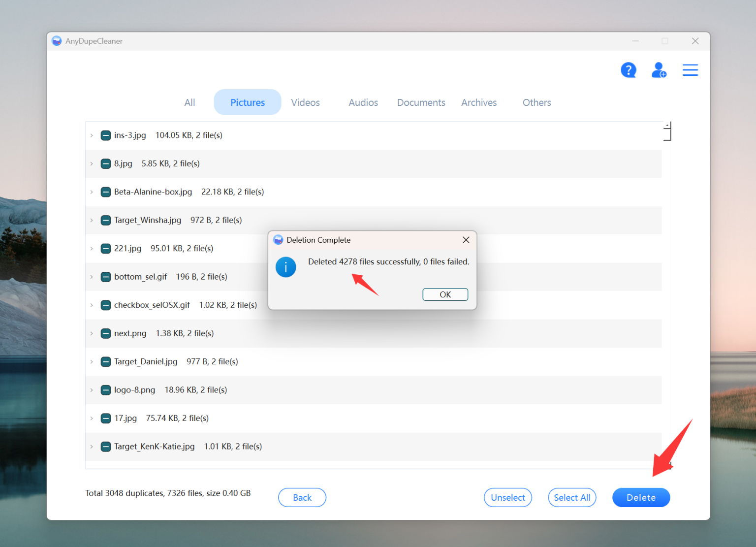Click the Back button
The width and height of the screenshot is (756, 547).
tap(302, 497)
